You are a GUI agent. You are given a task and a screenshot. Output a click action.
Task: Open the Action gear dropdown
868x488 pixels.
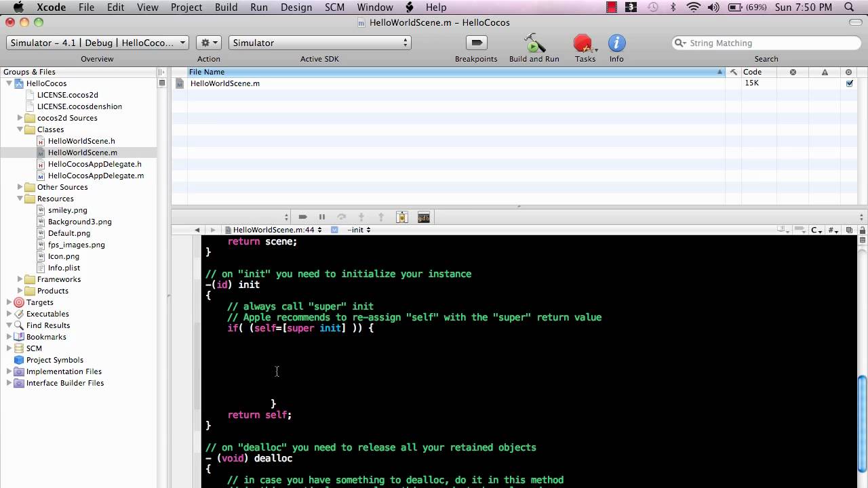(209, 43)
